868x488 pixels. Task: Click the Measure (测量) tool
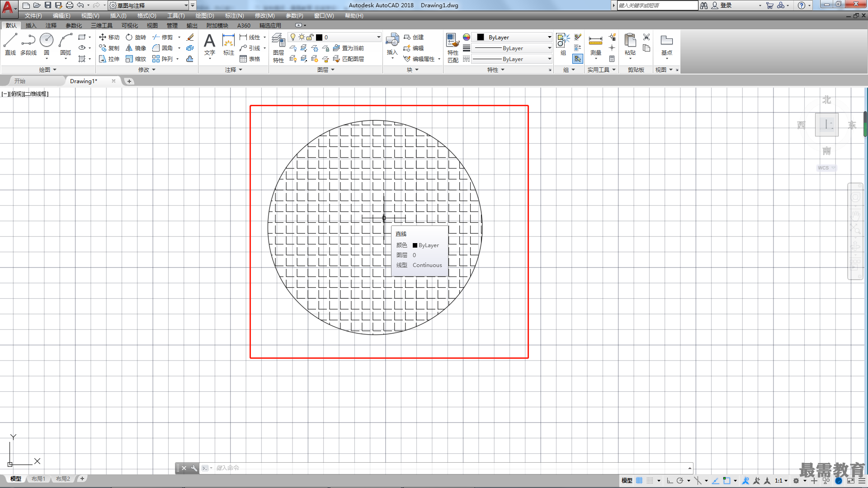[596, 44]
